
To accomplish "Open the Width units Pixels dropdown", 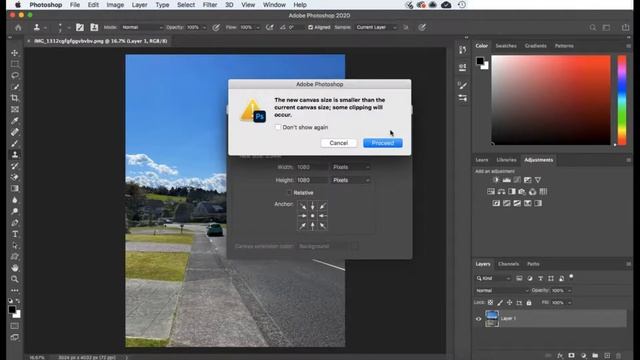I will (351, 167).
